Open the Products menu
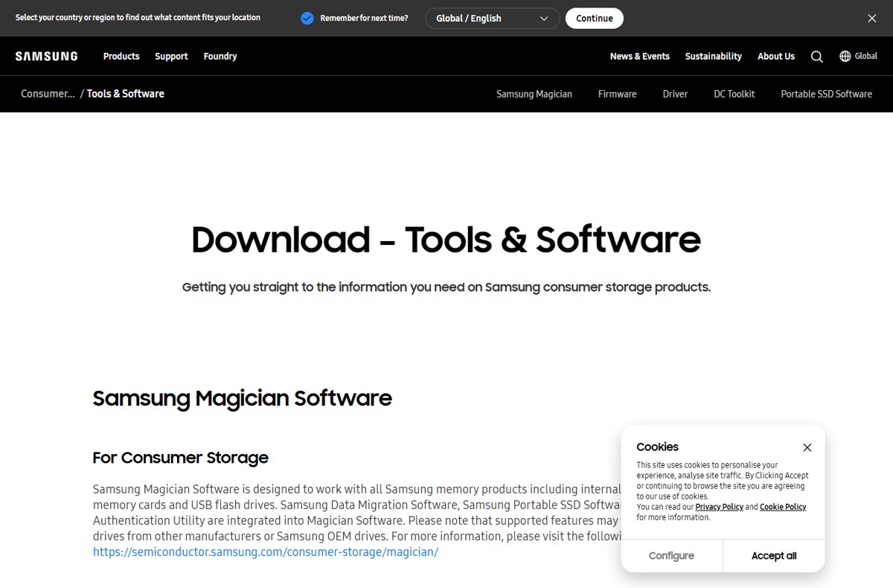Screen dimensions: 893x588 point(121,56)
